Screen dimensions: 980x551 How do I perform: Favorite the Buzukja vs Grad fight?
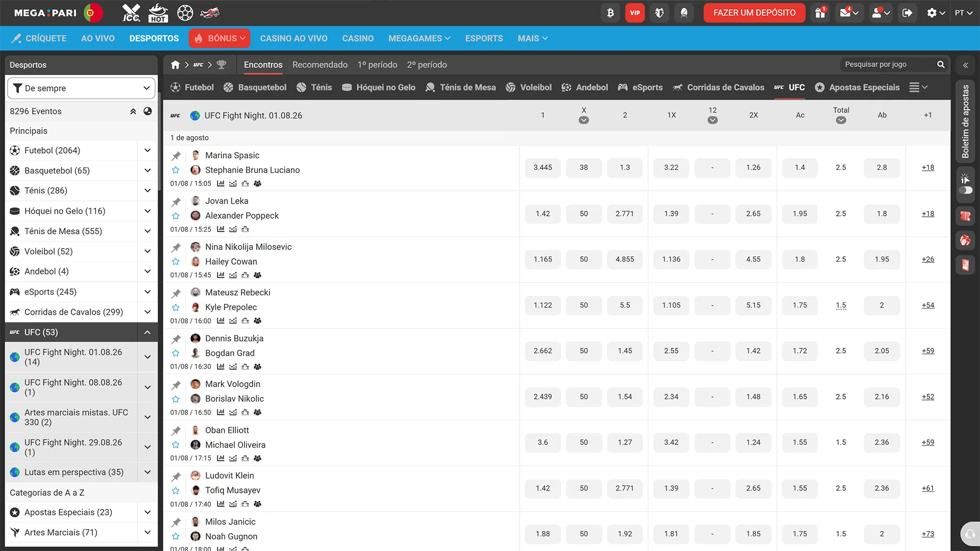[x=176, y=353]
